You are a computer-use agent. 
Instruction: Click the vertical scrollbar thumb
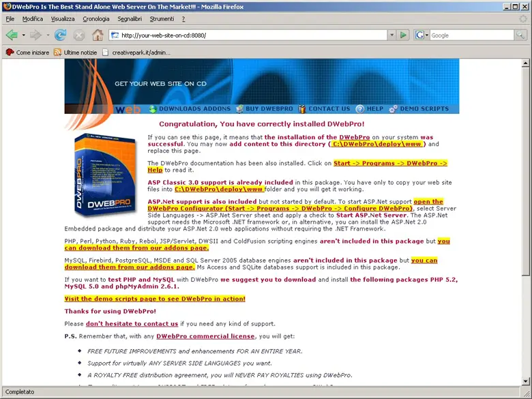pos(525,171)
